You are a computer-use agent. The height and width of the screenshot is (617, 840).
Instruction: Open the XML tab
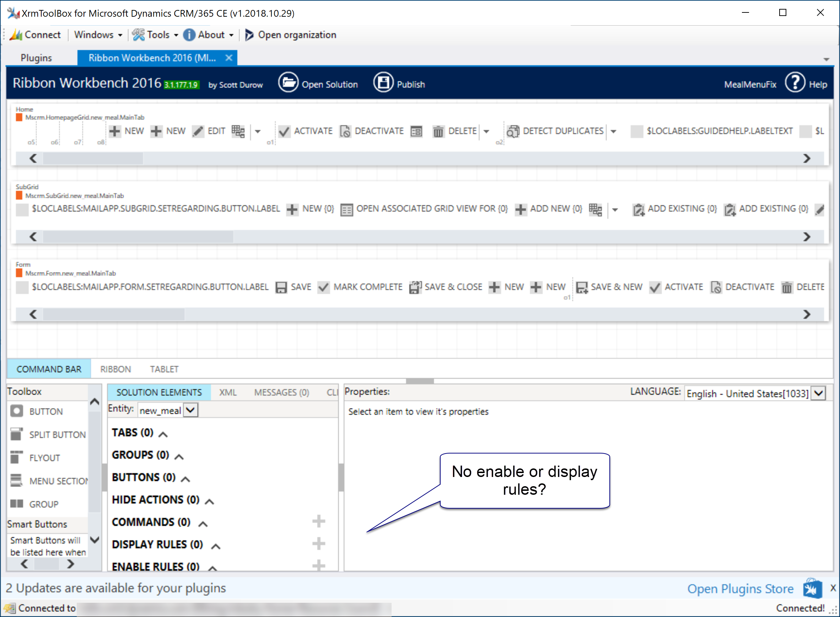click(228, 392)
